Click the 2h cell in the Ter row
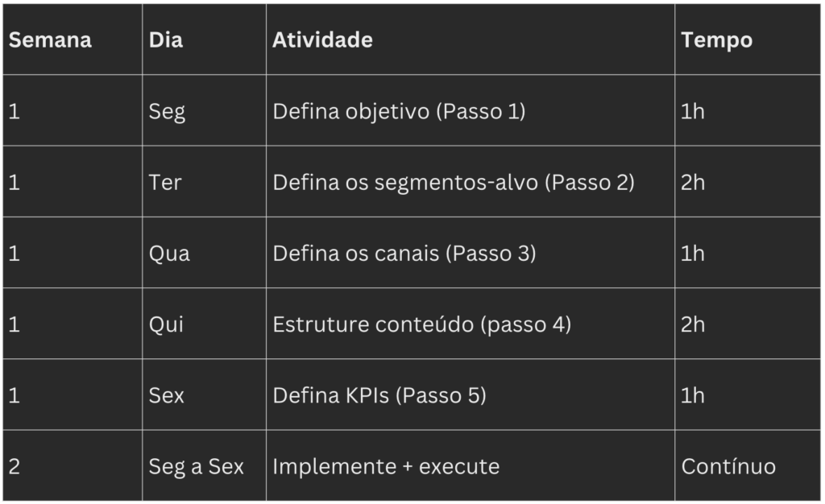Viewport: 825px width, 504px height. (693, 182)
